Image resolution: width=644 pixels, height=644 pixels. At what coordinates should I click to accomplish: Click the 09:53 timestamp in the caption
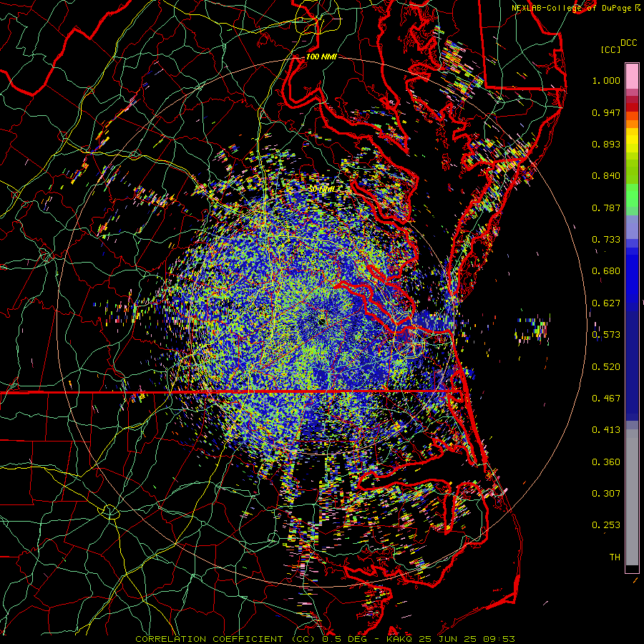point(498,639)
